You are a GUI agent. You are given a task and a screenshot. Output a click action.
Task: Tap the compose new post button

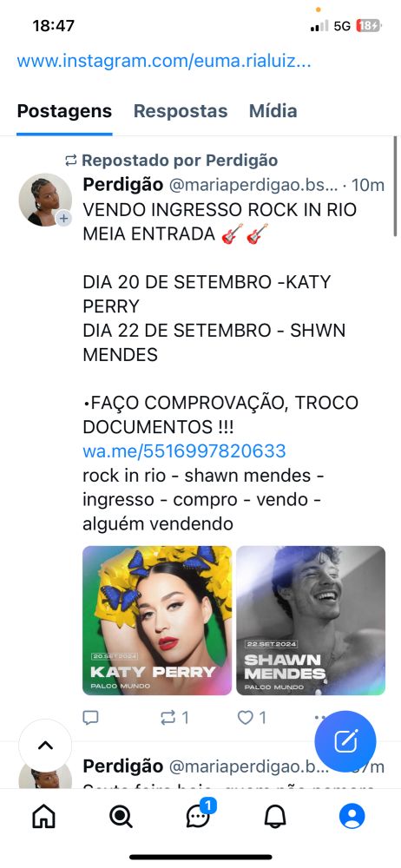click(345, 741)
